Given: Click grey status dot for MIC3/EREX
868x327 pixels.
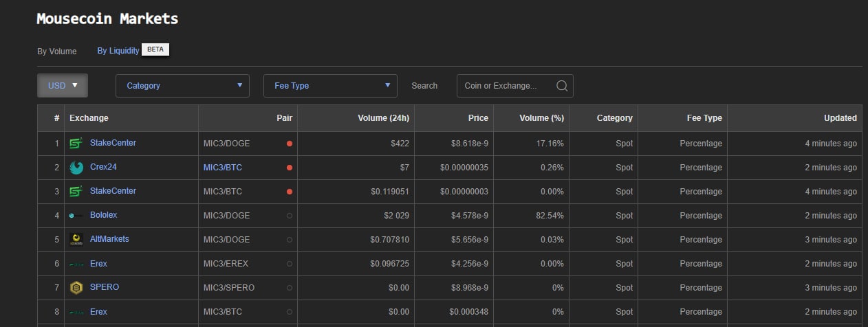Looking at the screenshot, I should coord(290,264).
